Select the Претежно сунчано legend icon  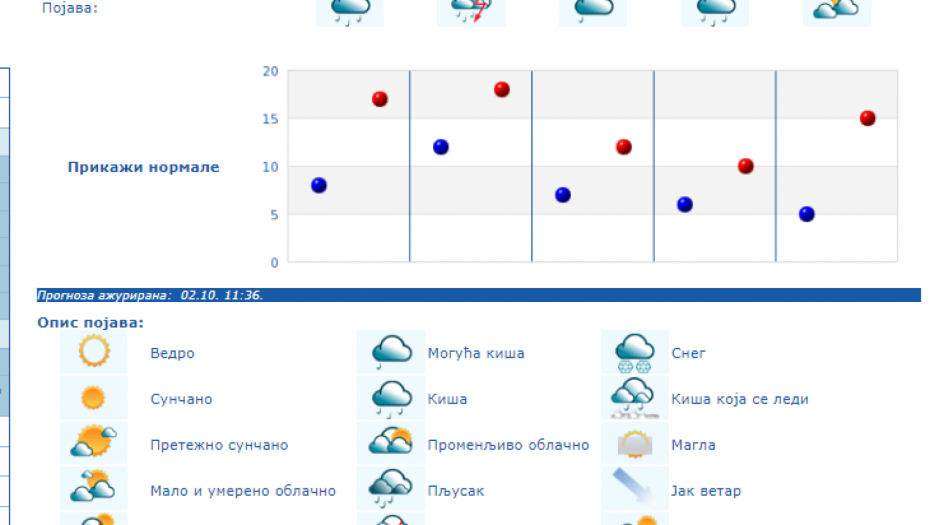tap(93, 444)
